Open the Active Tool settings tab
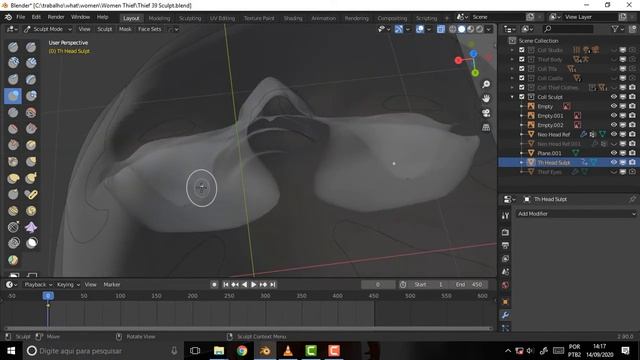The width and height of the screenshot is (640, 360). pyautogui.click(x=505, y=216)
